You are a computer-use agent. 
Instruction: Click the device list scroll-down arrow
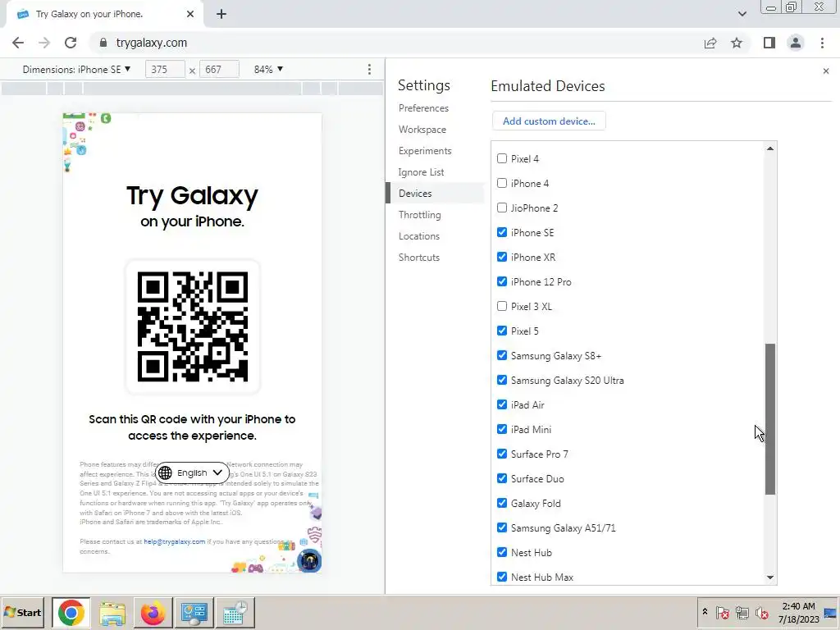click(x=769, y=577)
